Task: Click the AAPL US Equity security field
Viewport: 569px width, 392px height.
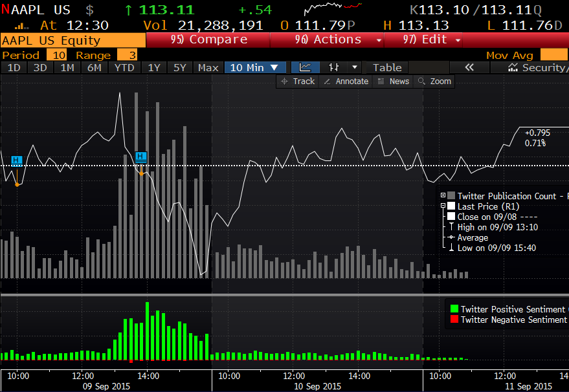Action: pos(73,40)
